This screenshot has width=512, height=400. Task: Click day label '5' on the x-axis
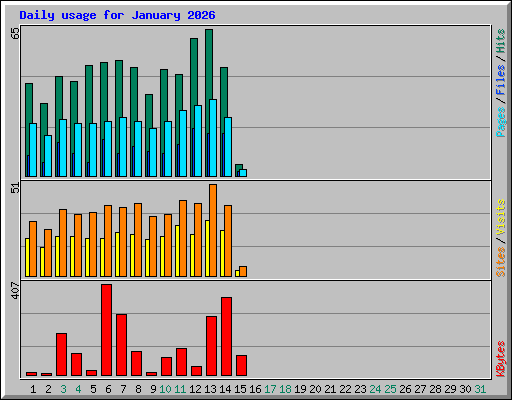tap(93, 389)
